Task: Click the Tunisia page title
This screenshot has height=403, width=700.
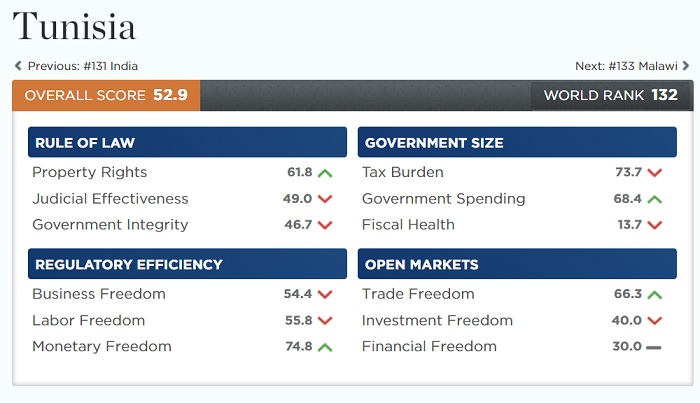Action: (x=74, y=26)
